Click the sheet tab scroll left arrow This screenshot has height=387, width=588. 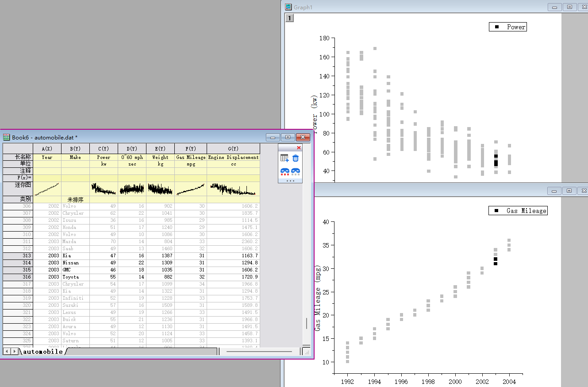point(8,351)
